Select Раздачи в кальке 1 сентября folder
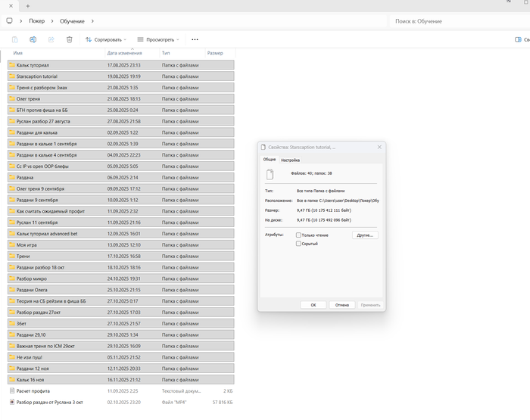Viewport: 530px width, 420px height. 120,144
